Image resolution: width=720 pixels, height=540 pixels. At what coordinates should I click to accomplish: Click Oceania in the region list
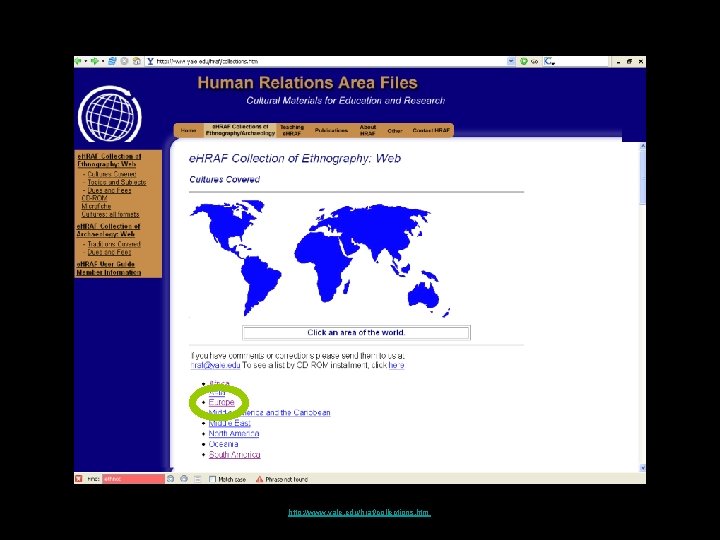click(x=223, y=444)
